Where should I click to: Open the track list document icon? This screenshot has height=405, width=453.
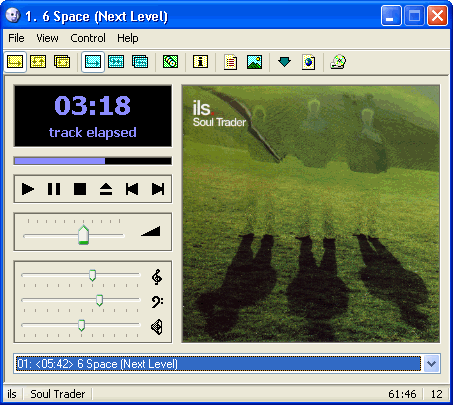tap(231, 62)
